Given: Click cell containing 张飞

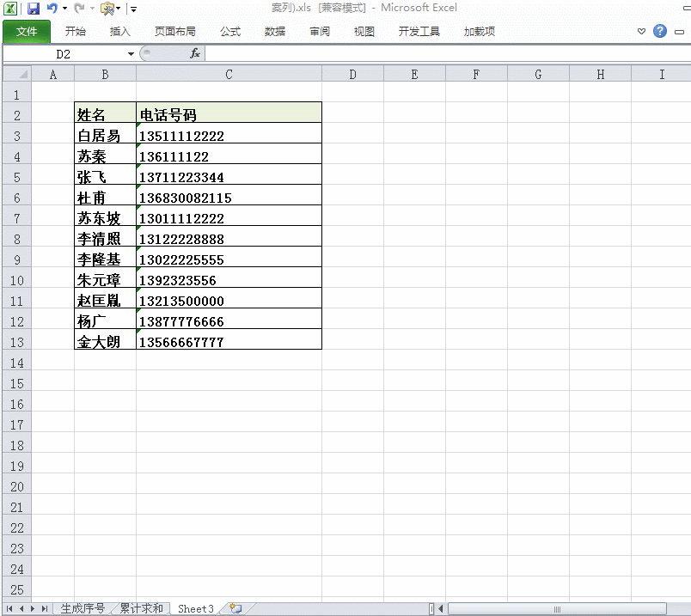Looking at the screenshot, I should coord(106,174).
